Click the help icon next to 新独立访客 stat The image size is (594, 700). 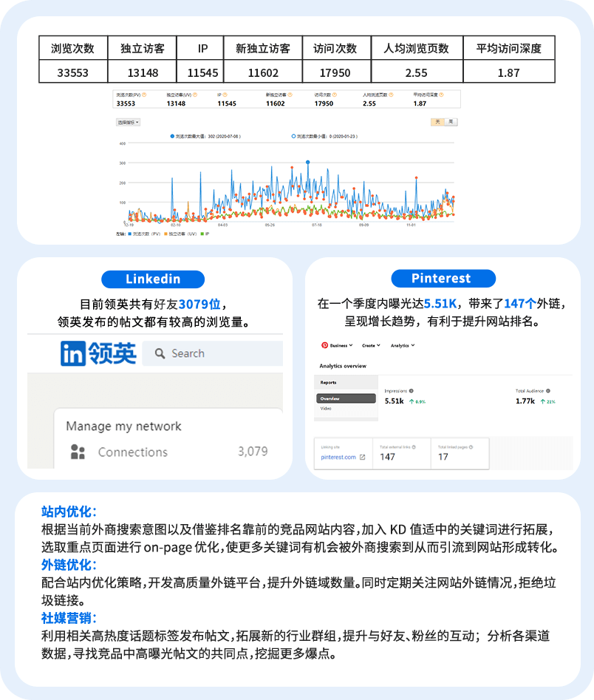pyautogui.click(x=290, y=95)
